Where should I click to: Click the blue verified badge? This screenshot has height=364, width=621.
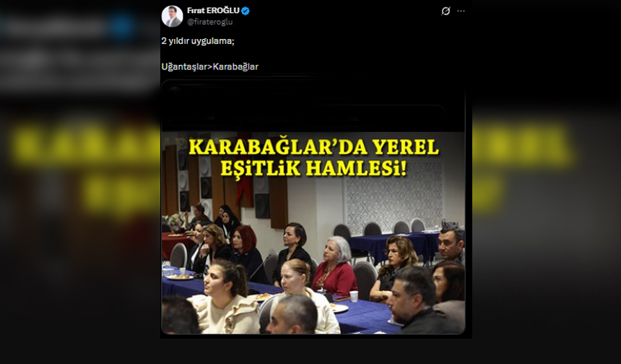coord(246,11)
